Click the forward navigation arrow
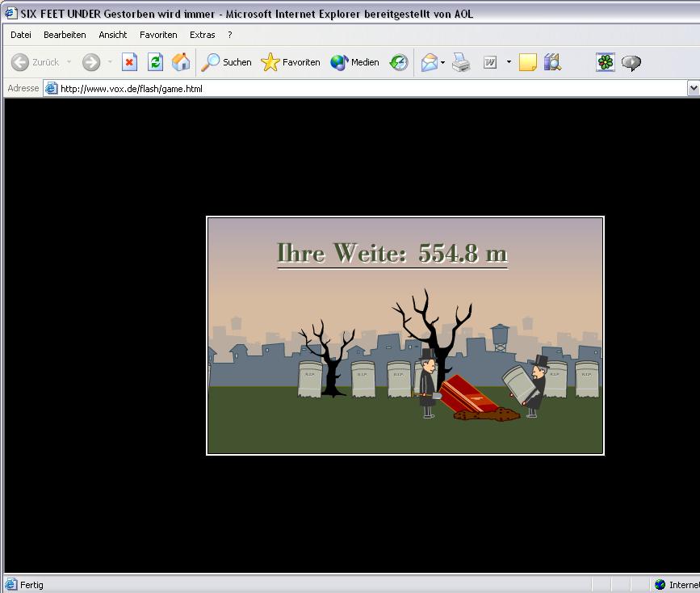The width and height of the screenshot is (700, 593). [91, 62]
